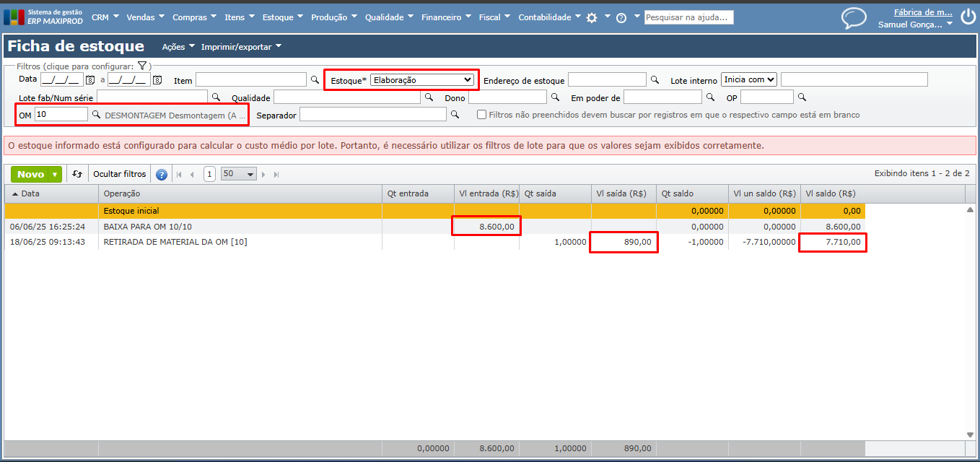Toggle 'Filtros não preenchidos' checkbox
This screenshot has height=462, width=980.
[x=482, y=115]
